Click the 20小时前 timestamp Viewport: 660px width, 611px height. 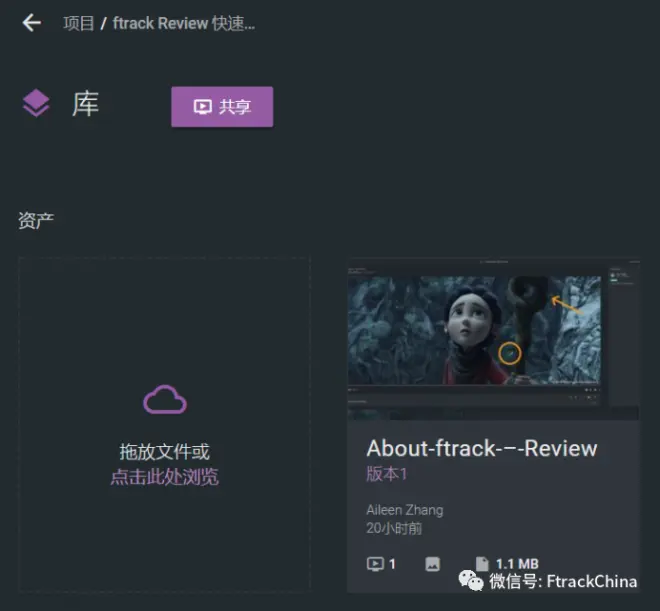[x=394, y=528]
